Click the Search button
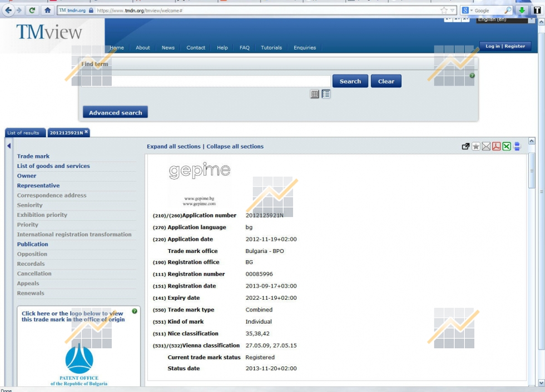This screenshot has width=545, height=392. (350, 81)
